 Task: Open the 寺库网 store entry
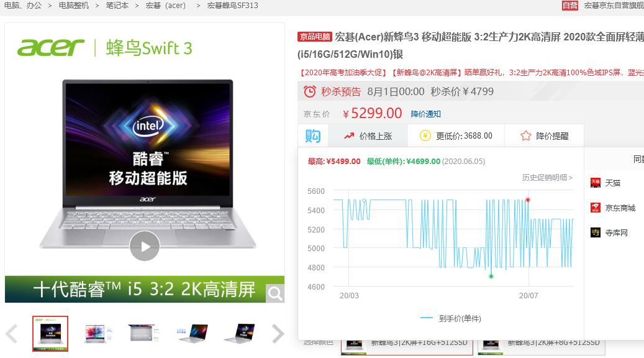click(x=609, y=232)
